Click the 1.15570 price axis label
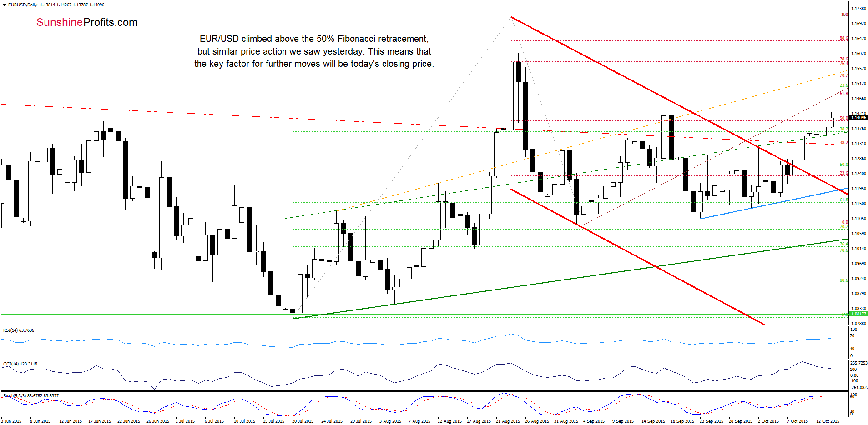 tap(859, 69)
